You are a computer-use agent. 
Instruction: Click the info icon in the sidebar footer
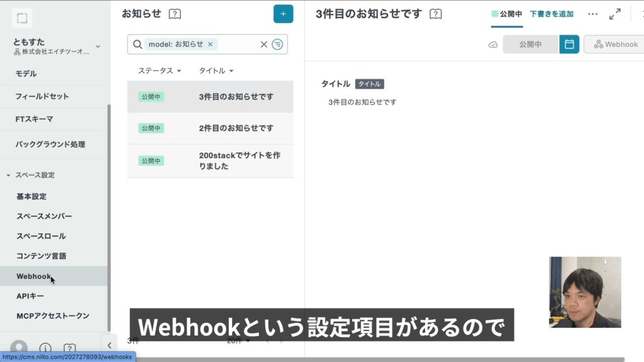tap(45, 348)
